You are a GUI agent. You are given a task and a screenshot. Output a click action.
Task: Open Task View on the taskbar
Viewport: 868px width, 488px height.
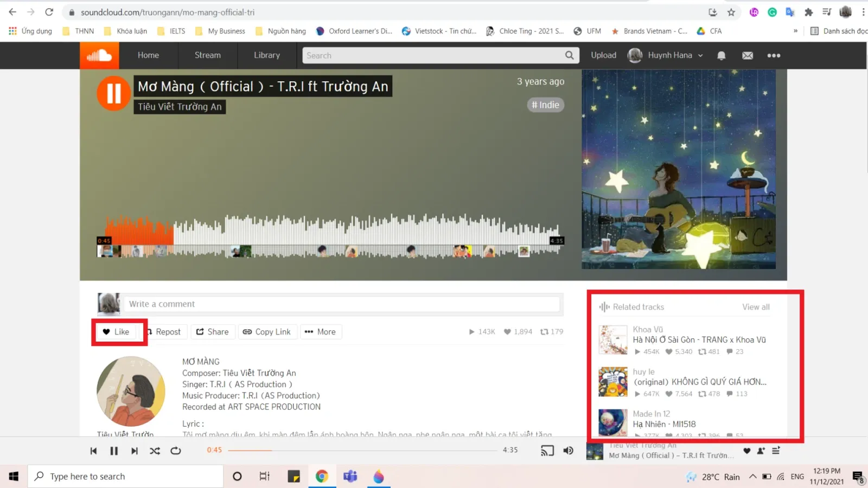[264, 477]
